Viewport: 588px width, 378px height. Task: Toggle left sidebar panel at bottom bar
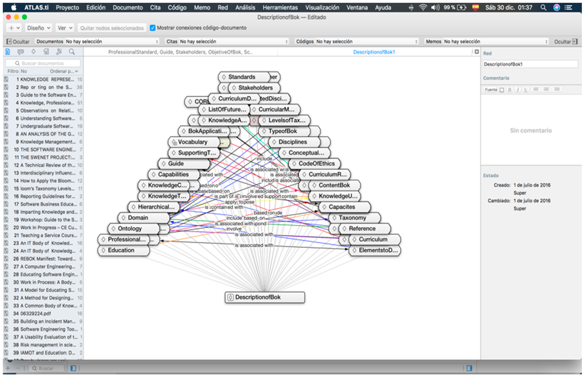pos(73,368)
